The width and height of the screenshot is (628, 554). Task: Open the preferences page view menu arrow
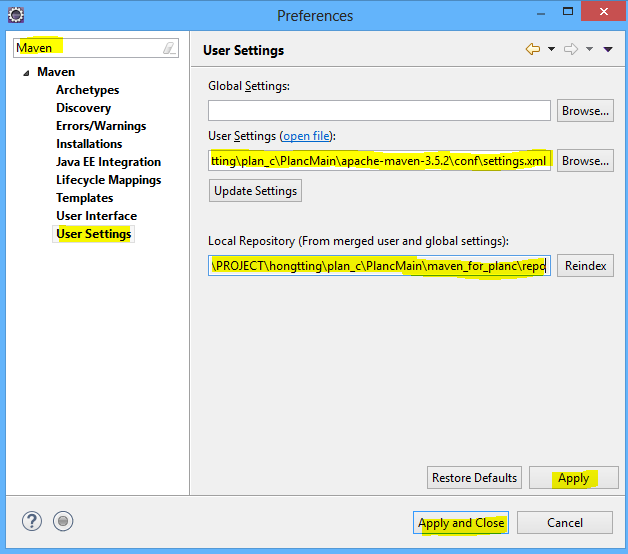coord(608,49)
